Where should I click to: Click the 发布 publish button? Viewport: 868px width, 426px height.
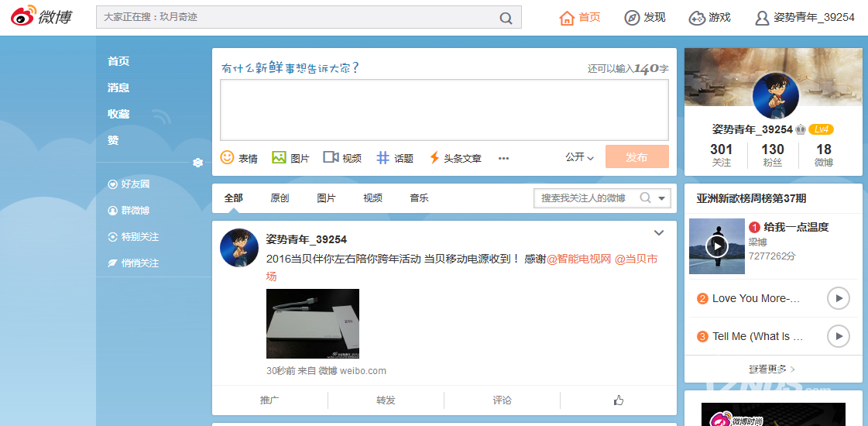point(636,156)
